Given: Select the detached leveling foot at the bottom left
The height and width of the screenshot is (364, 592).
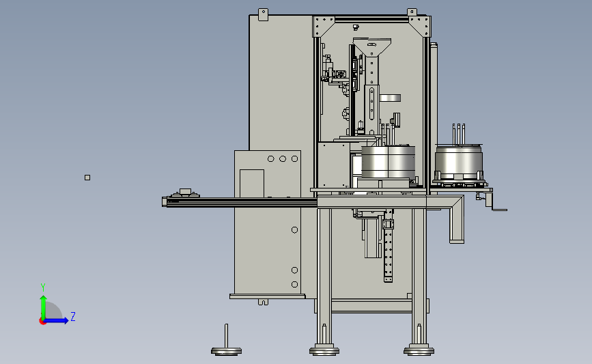Looking at the screenshot, I should (x=226, y=341).
